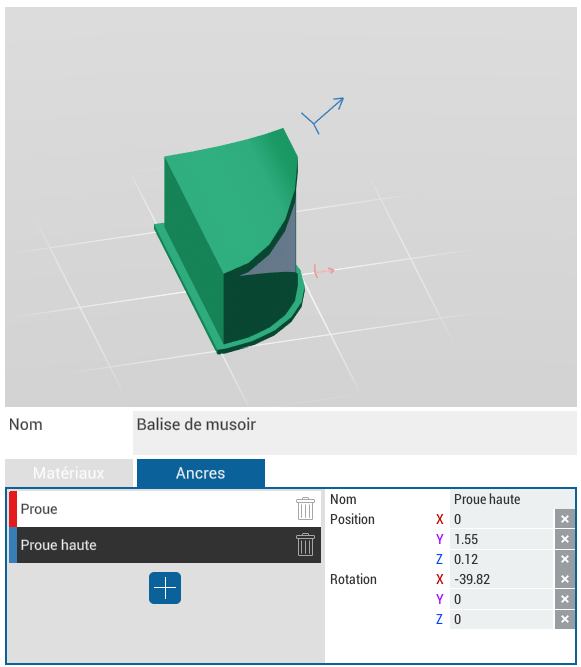Screen dimensions: 581x667
Task: Clear the Rotation X value -39.82
Action: click(x=565, y=579)
